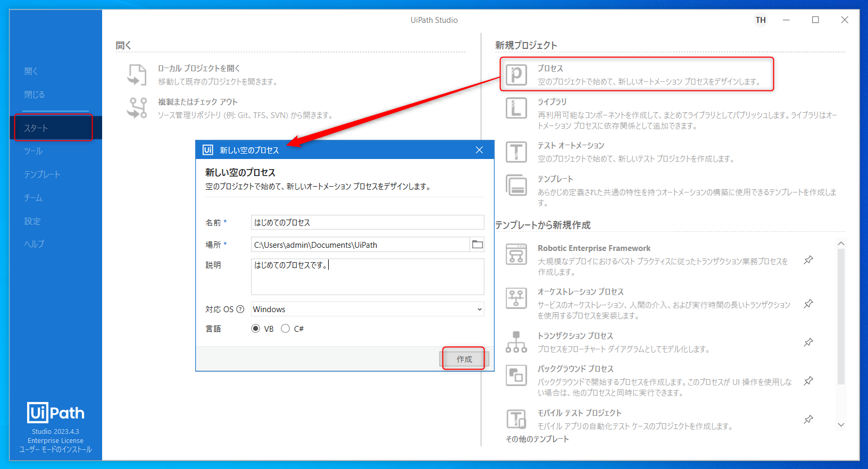The height and width of the screenshot is (469, 868).
Task: Click the 名前 input field
Action: pyautogui.click(x=368, y=222)
